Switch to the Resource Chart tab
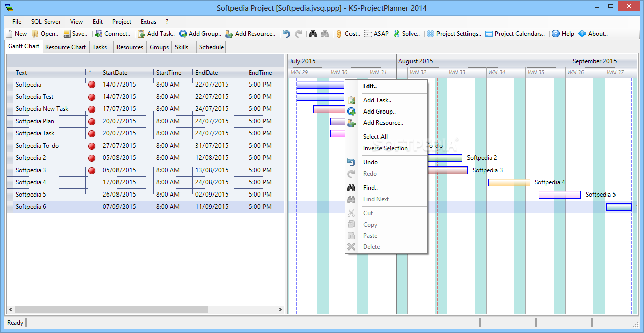Image resolution: width=644 pixels, height=333 pixels. point(66,47)
